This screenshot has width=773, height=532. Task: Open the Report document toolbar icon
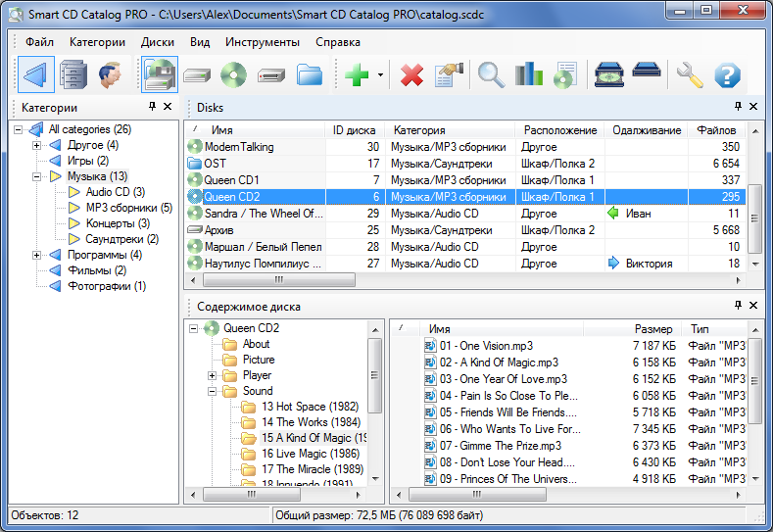[565, 74]
